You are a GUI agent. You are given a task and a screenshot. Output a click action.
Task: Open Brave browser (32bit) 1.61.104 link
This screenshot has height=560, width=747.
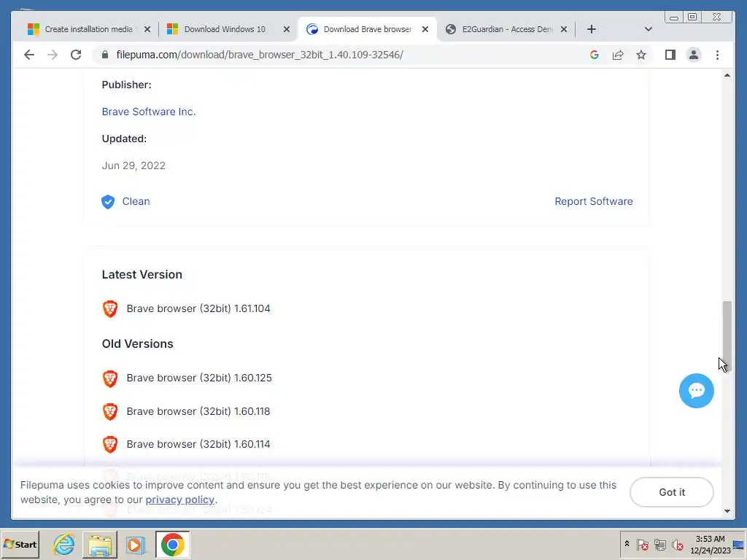(x=198, y=308)
